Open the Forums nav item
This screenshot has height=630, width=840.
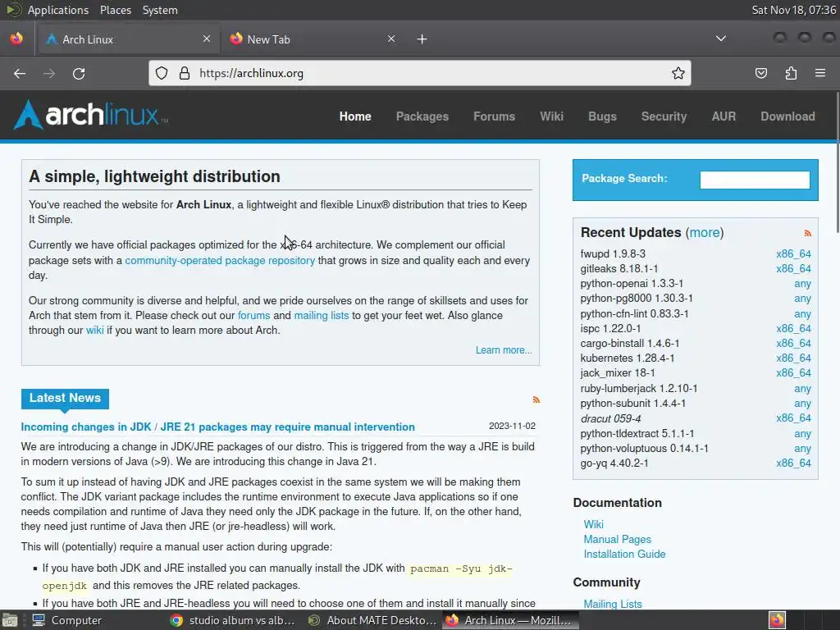(494, 116)
